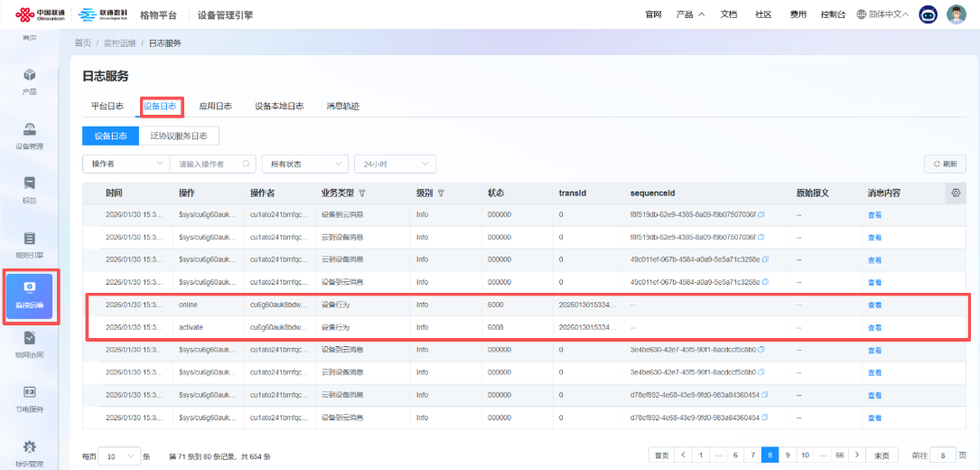Toggle to 泛协议服务日志 view
The image size is (980, 470).
pyautogui.click(x=179, y=136)
